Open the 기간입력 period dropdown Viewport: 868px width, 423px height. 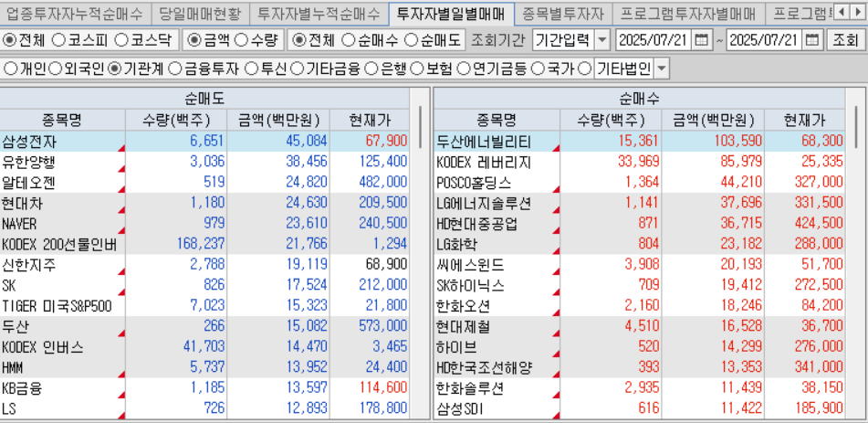602,40
